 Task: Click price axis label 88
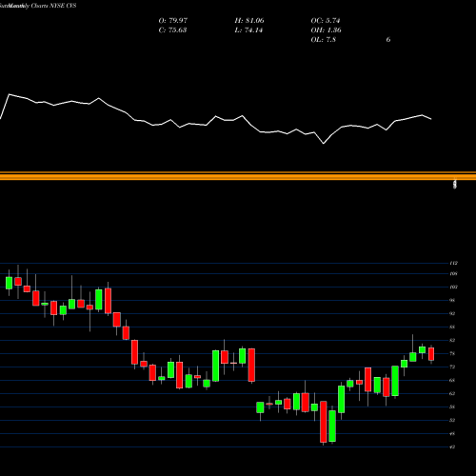coord(453,327)
